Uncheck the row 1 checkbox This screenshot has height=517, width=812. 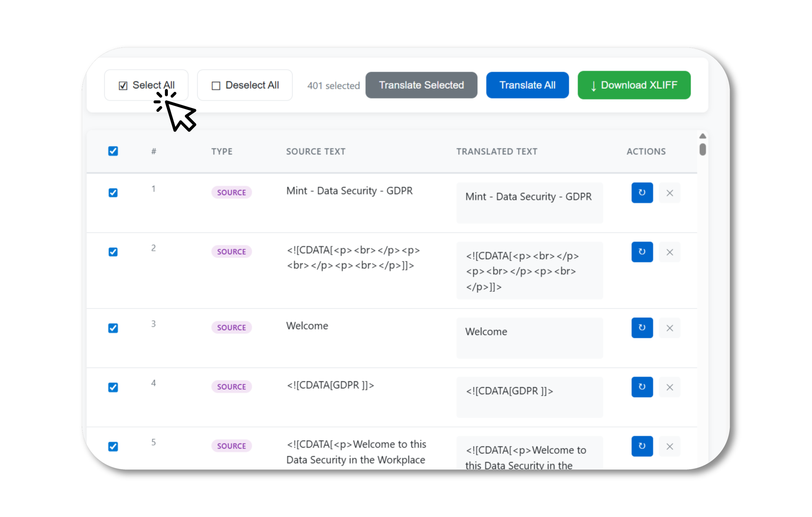[113, 193]
